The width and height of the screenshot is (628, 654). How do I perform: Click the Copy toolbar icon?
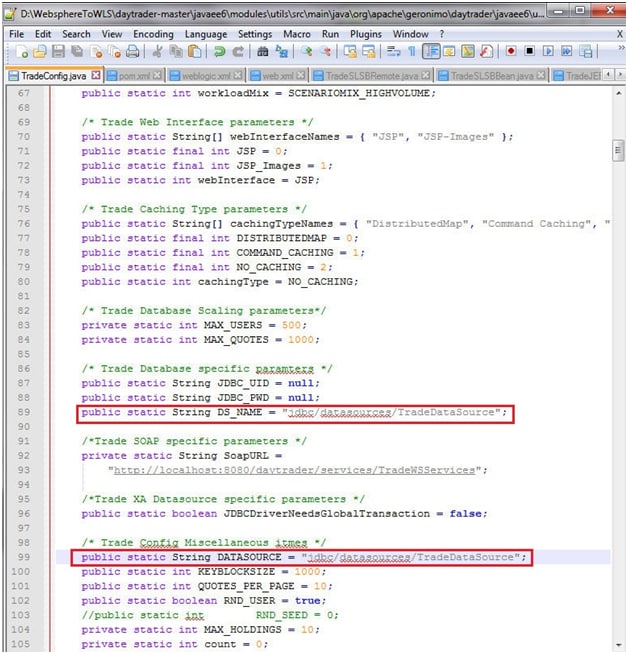[x=176, y=51]
